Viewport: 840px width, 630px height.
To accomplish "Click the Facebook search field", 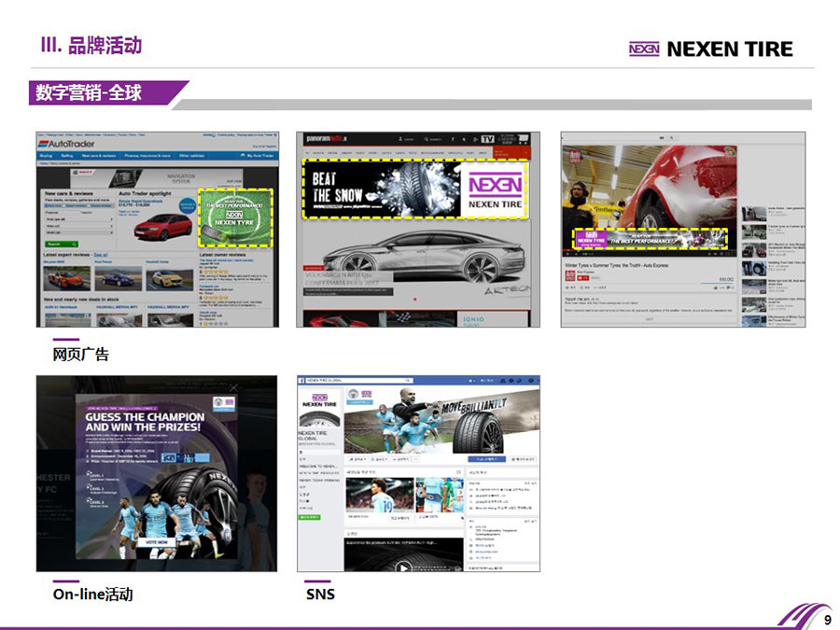I will [359, 380].
